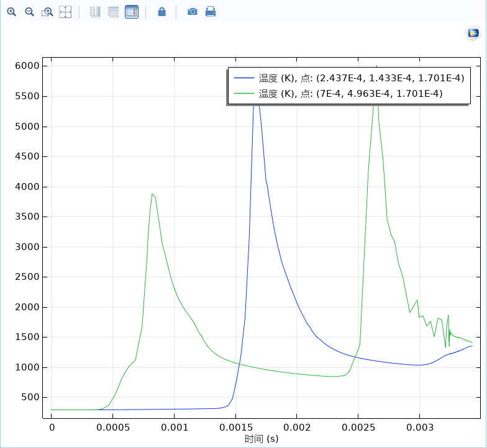
Task: Click the 0.0025 tick label on the x-axis
Action: point(358,428)
